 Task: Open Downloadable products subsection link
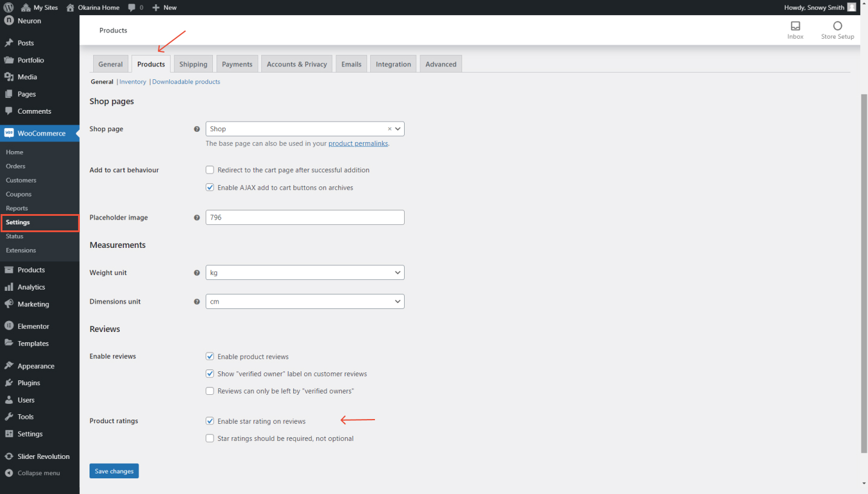(x=186, y=82)
